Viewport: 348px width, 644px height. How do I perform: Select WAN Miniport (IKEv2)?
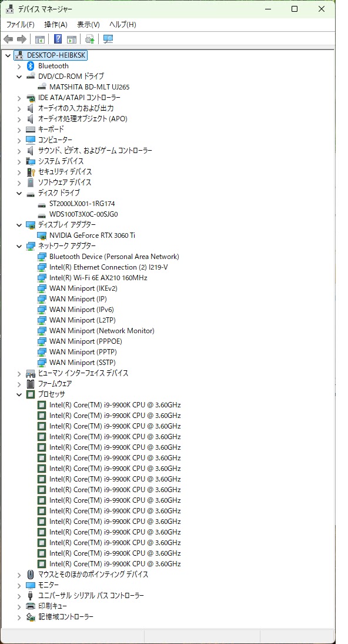click(x=83, y=288)
